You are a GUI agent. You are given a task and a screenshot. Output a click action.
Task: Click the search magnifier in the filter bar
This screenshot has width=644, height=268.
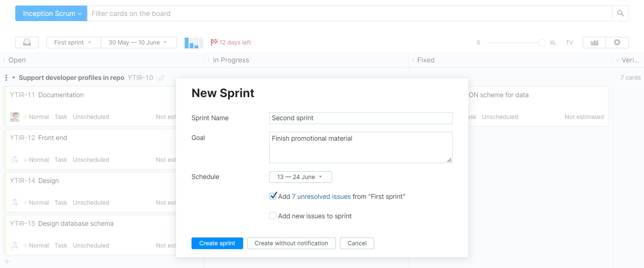click(x=620, y=13)
